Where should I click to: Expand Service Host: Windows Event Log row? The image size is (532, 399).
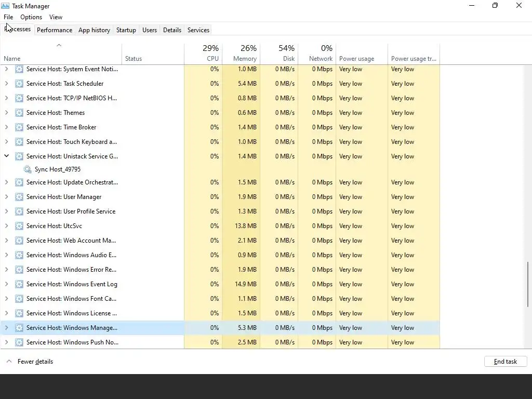[x=6, y=284]
